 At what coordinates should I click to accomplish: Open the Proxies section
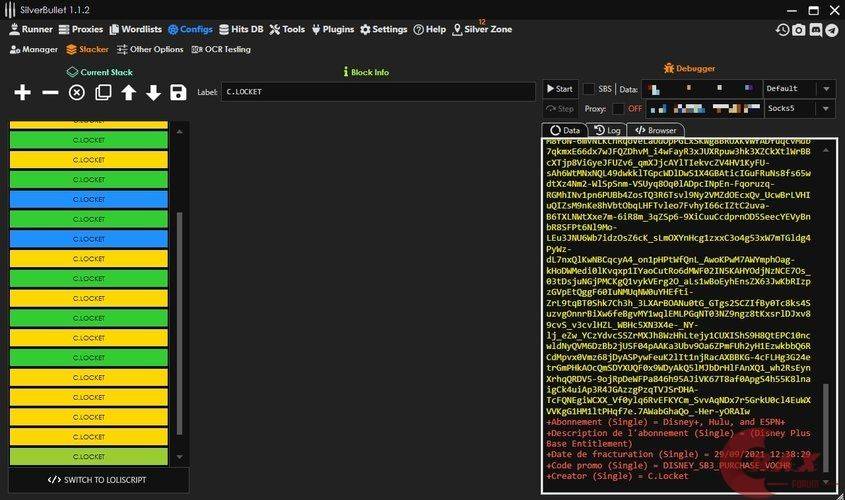point(81,30)
